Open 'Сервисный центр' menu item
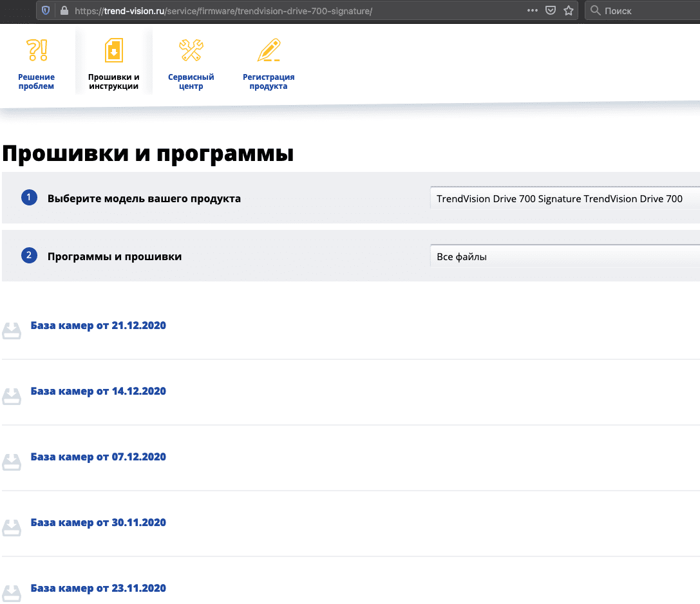 click(191, 82)
